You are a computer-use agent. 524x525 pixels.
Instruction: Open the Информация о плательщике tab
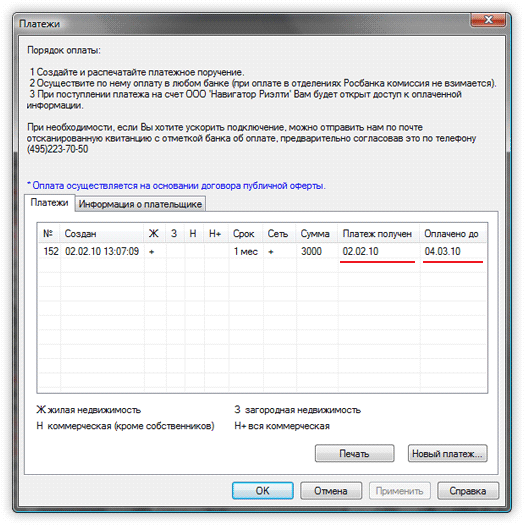140,204
